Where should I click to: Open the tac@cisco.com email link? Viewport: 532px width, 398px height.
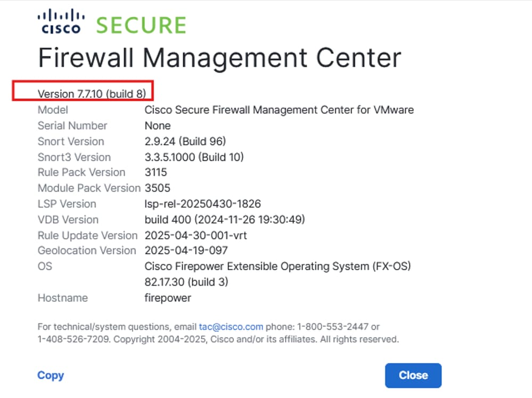click(231, 327)
